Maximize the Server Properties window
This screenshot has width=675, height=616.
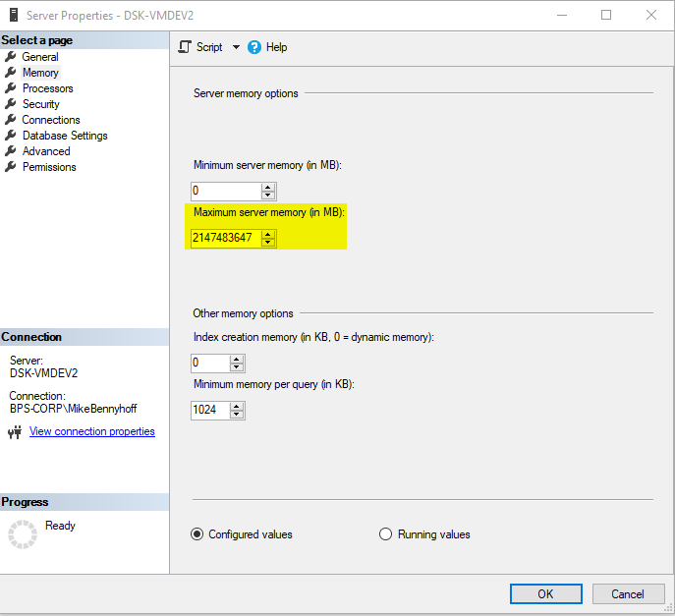tap(606, 15)
